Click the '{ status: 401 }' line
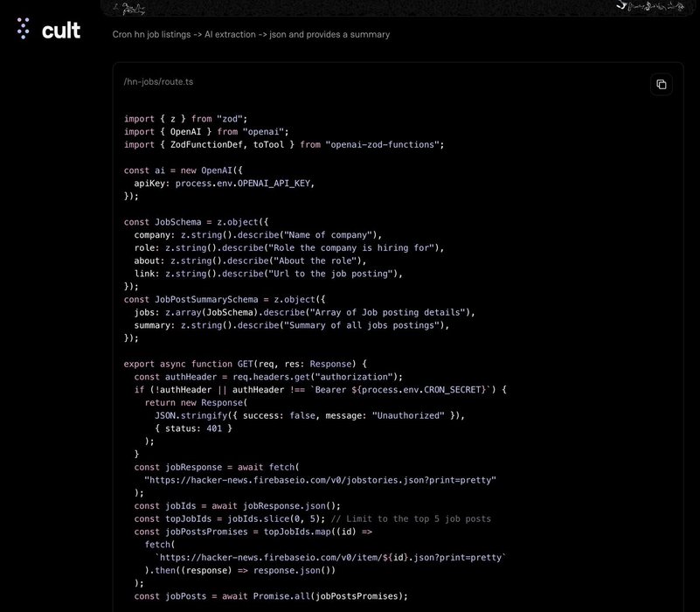This screenshot has width=700, height=612. tap(193, 429)
